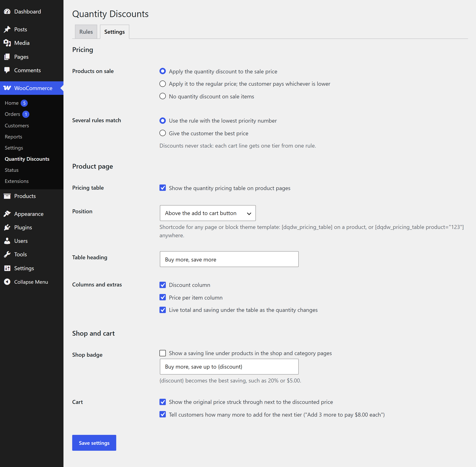Switch to the Rules tab
This screenshot has width=476, height=467.
(x=86, y=32)
